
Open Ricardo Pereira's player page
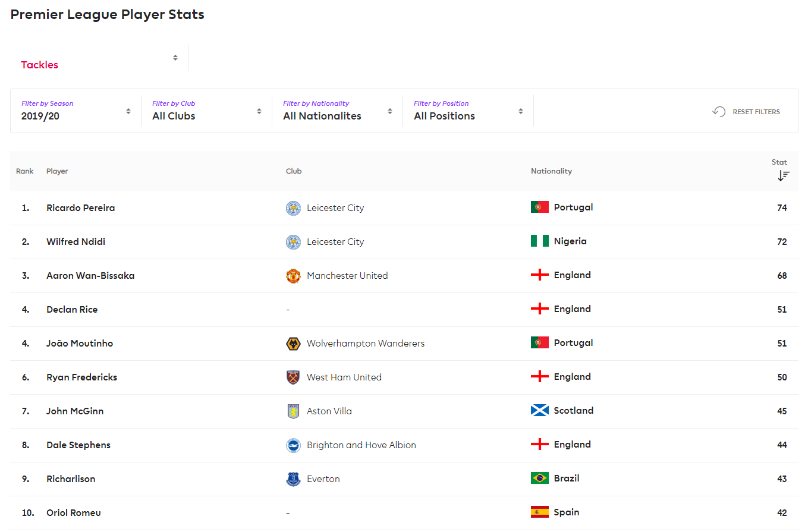(81, 208)
